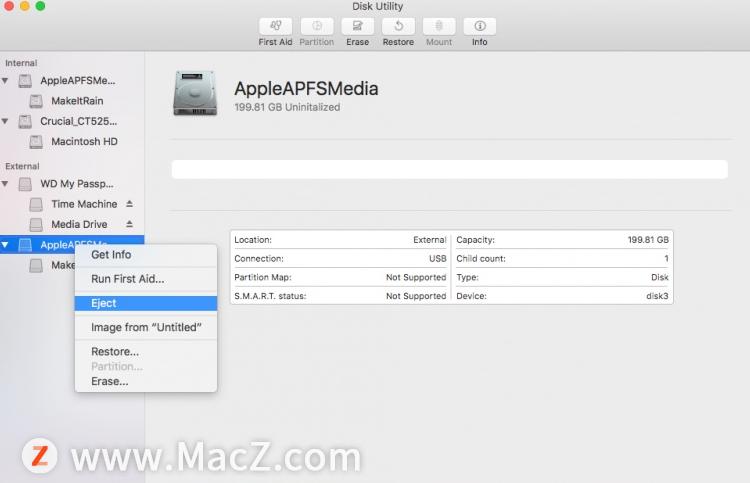Click the Device value disk3

pyautogui.click(x=657, y=296)
